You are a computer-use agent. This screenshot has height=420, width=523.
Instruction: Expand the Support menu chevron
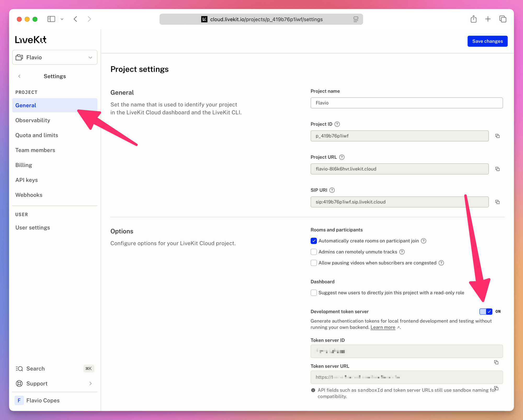(x=90, y=383)
